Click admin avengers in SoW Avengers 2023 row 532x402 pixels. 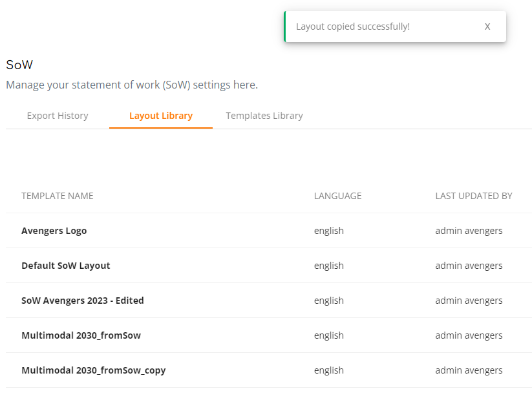pyautogui.click(x=469, y=301)
